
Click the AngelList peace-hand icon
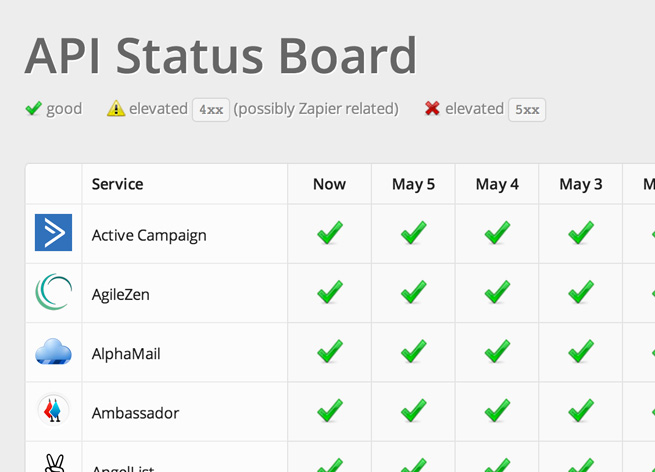tap(54, 463)
